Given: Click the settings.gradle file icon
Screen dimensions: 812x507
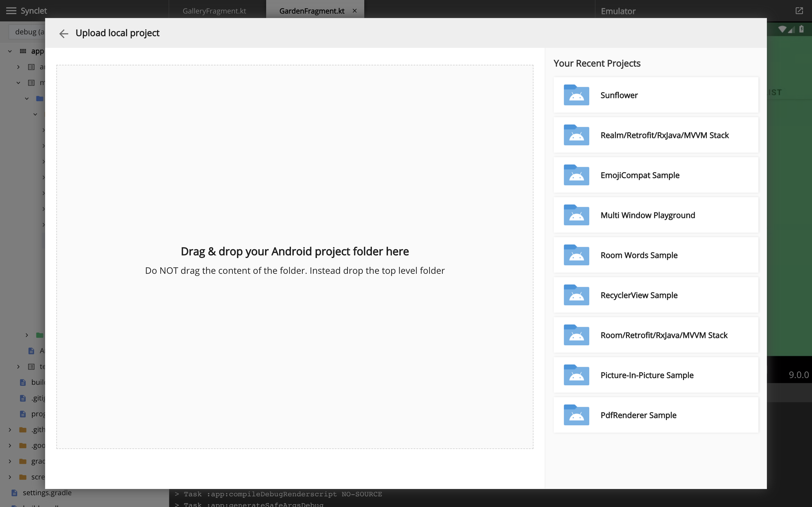Looking at the screenshot, I should coord(14,493).
